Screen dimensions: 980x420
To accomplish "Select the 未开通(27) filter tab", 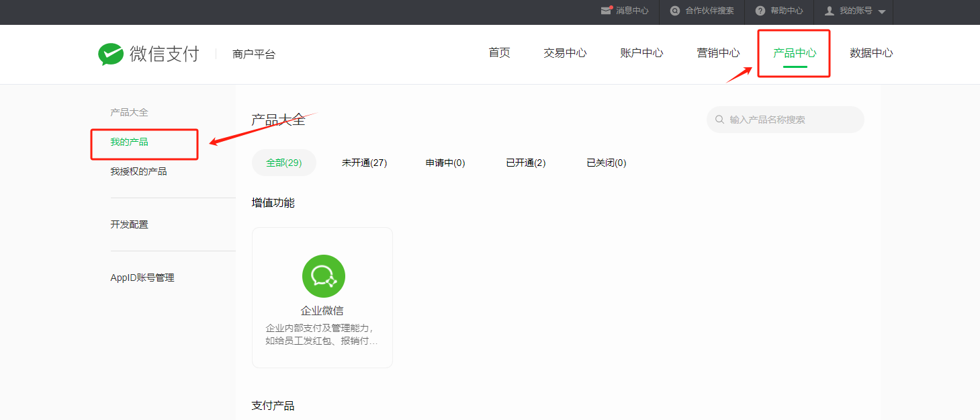I will click(x=364, y=163).
